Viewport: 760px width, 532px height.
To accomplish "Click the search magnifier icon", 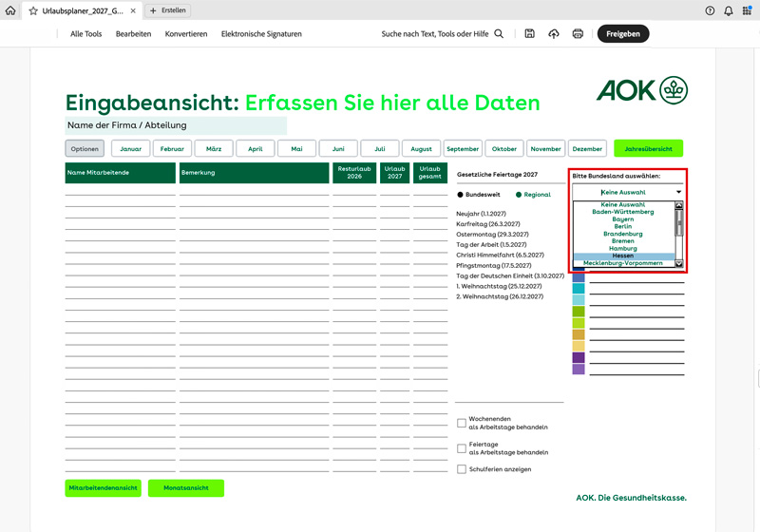I will tap(499, 34).
